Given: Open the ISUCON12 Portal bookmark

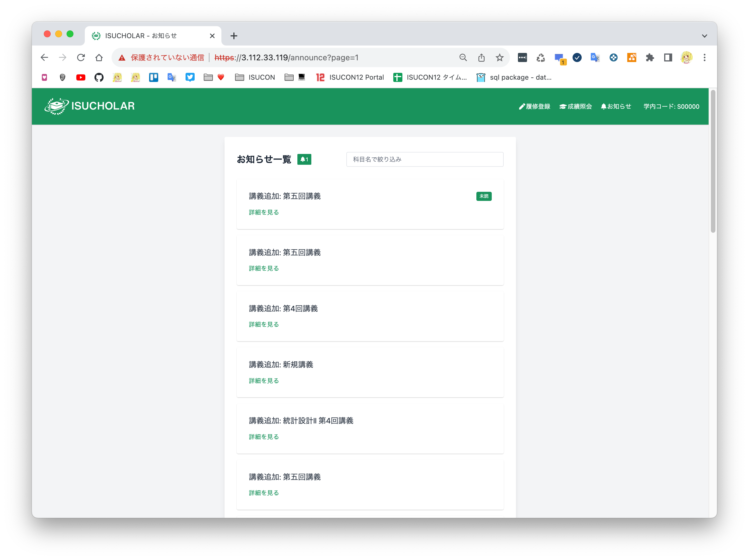Looking at the screenshot, I should pos(351,77).
